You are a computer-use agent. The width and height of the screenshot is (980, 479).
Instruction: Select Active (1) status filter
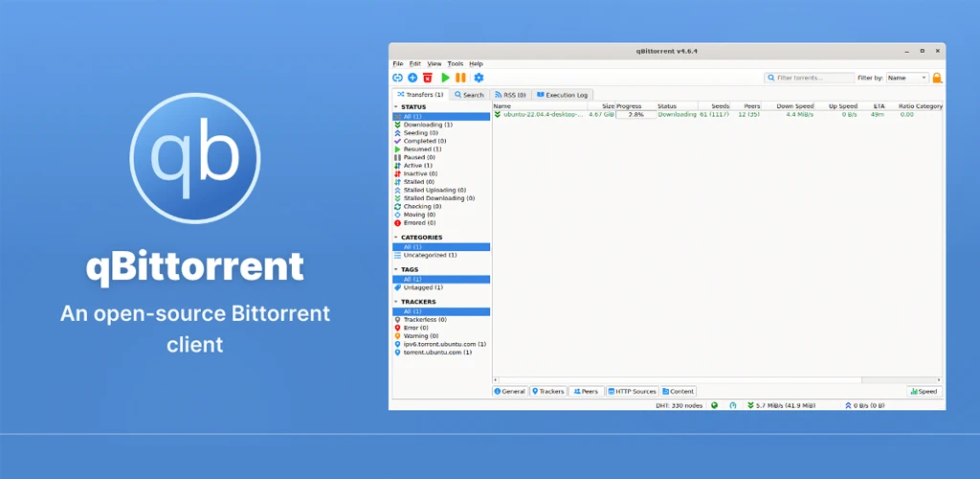(441, 166)
